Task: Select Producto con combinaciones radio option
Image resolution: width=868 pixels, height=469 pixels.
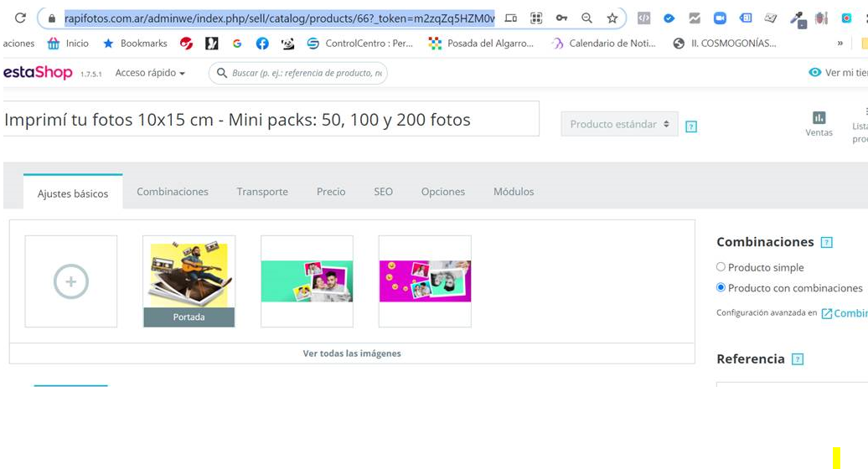Action: [721, 287]
